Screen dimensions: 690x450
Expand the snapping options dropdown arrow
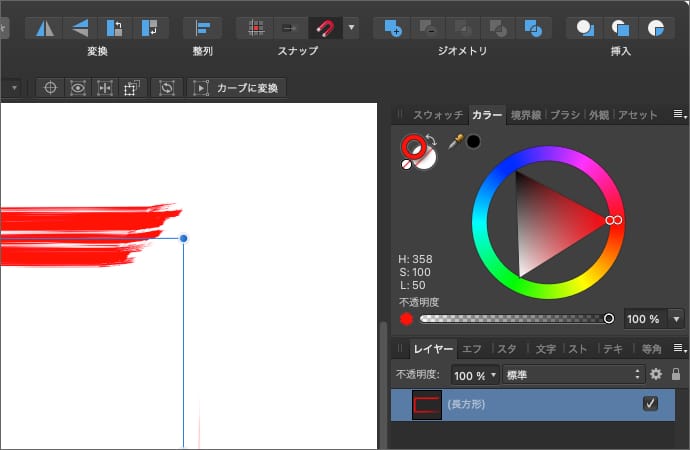click(351, 27)
